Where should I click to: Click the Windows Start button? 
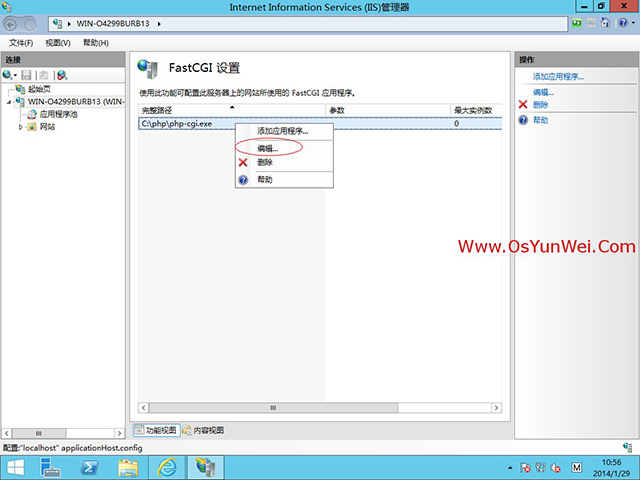pyautogui.click(x=17, y=467)
